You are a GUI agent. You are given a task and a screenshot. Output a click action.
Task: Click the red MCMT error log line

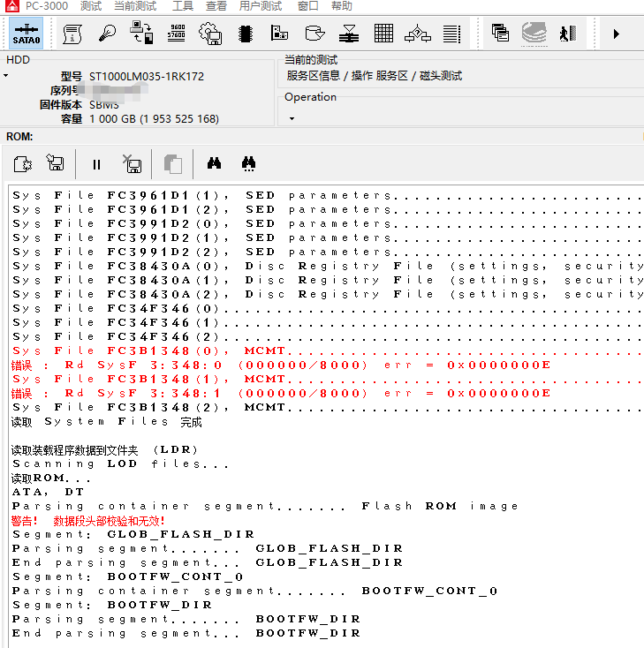click(x=148, y=350)
